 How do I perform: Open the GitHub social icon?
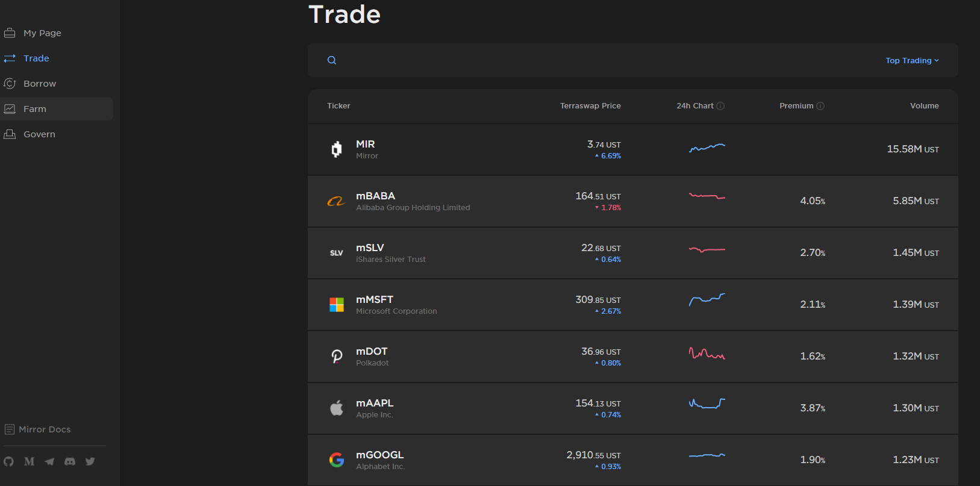[8, 461]
